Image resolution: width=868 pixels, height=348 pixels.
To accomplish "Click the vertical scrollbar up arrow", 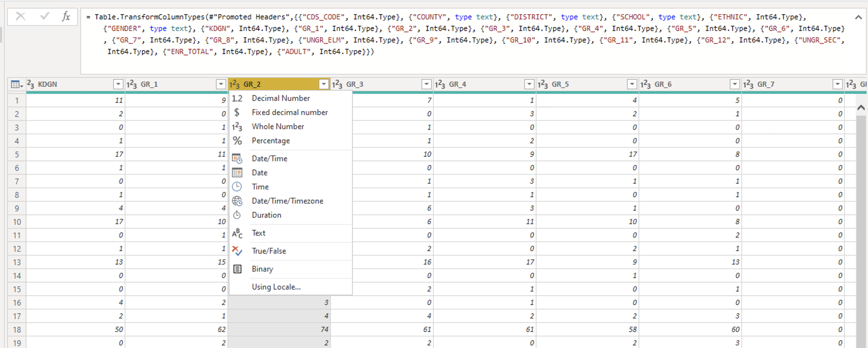I will tap(861, 108).
